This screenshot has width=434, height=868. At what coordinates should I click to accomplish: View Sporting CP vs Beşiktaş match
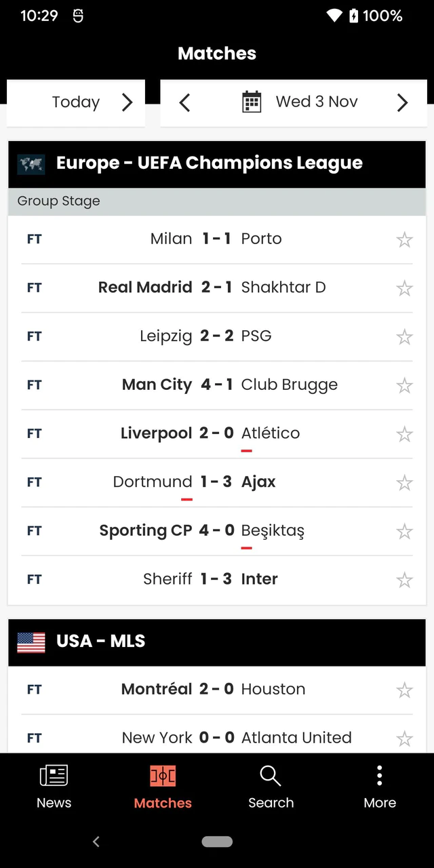pos(216,531)
